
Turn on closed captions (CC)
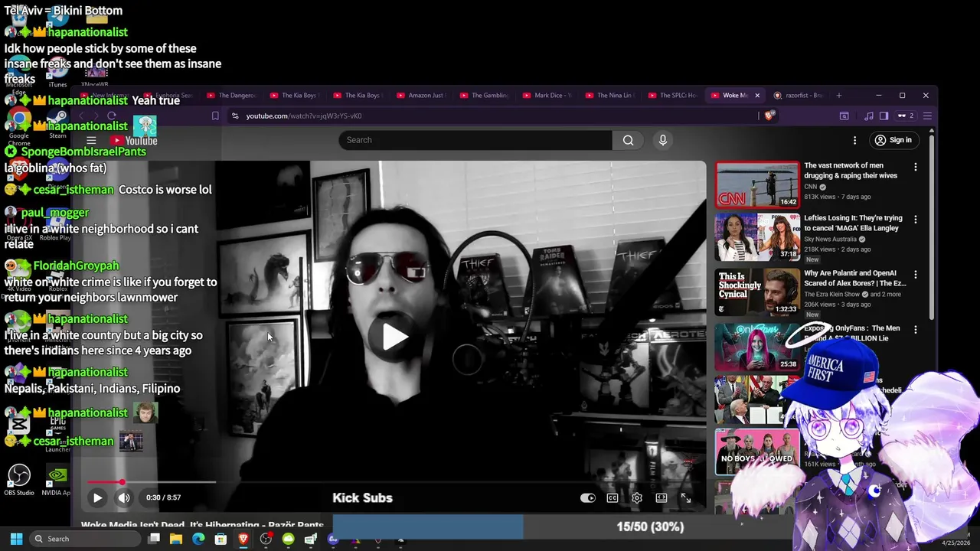[612, 497]
